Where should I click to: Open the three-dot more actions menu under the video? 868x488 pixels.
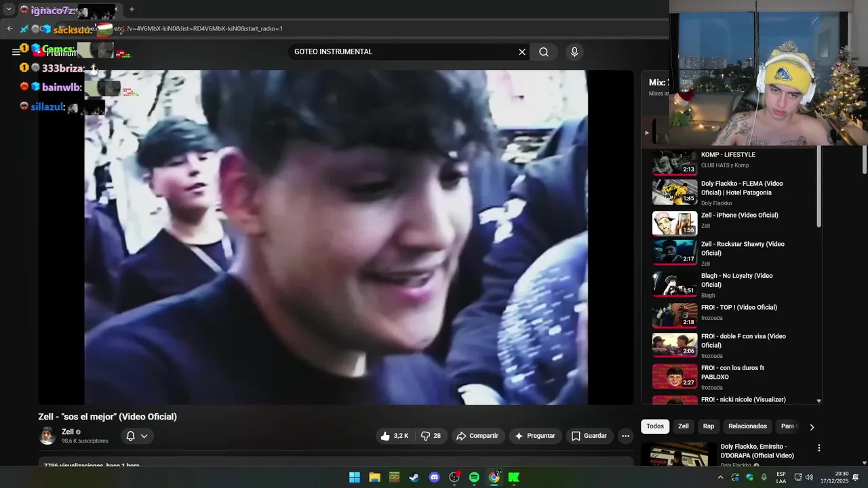point(625,436)
